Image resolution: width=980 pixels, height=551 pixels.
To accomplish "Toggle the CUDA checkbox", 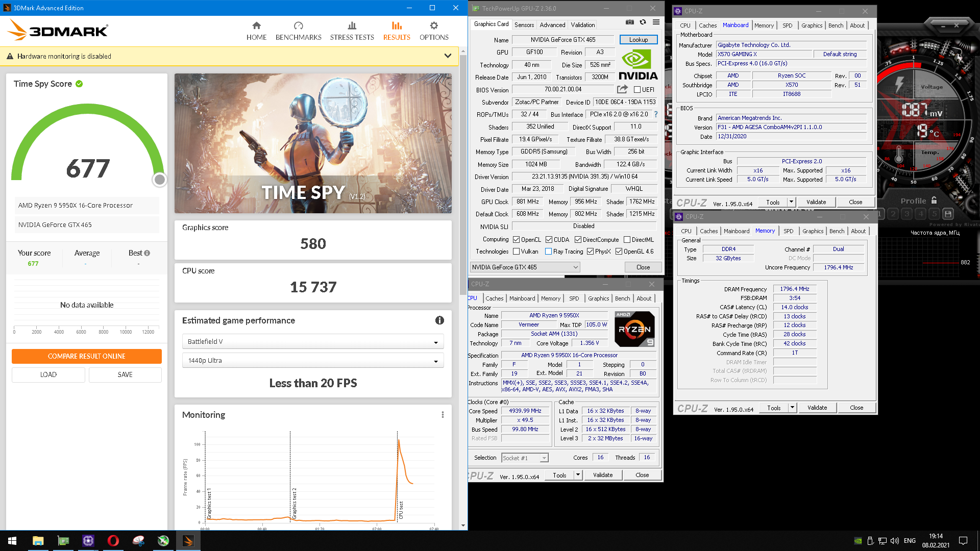I will 549,240.
